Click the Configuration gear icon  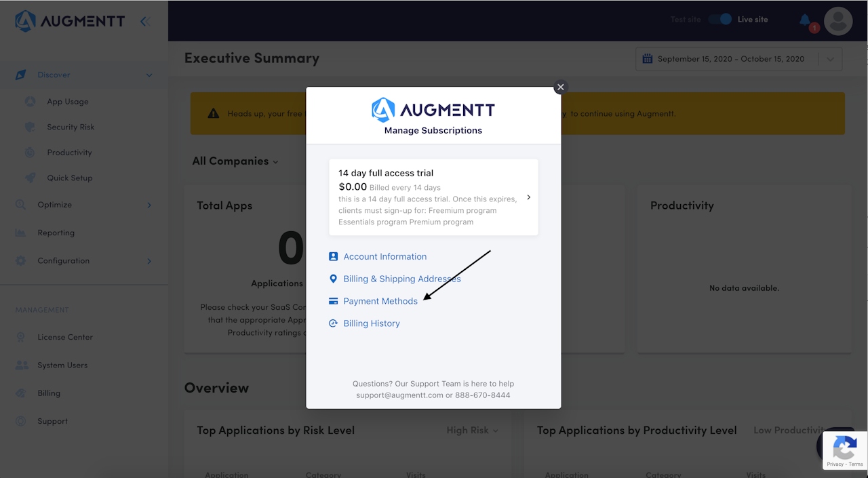click(x=21, y=260)
